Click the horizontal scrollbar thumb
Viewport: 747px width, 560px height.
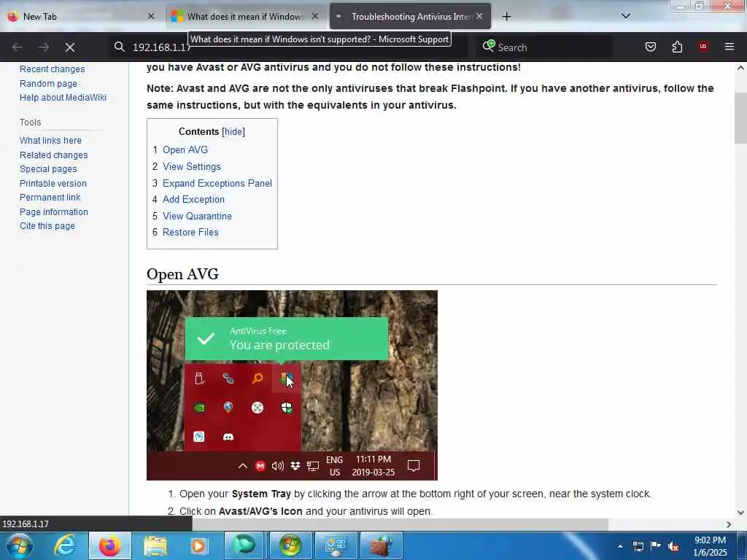coord(400,524)
